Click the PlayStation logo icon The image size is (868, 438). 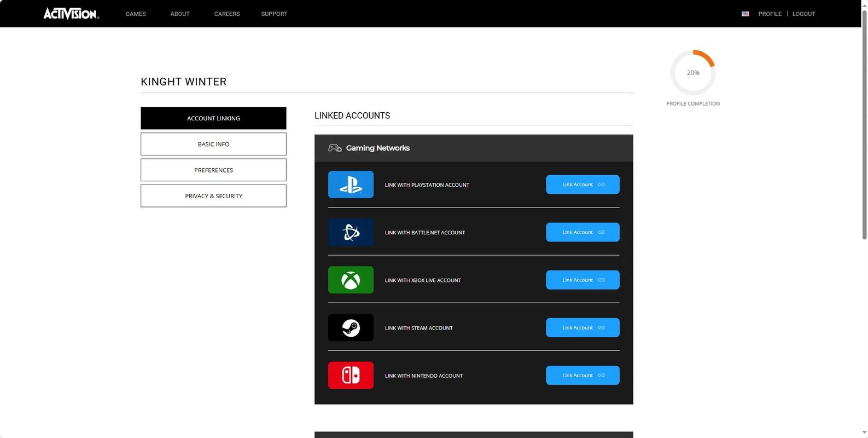click(x=351, y=185)
